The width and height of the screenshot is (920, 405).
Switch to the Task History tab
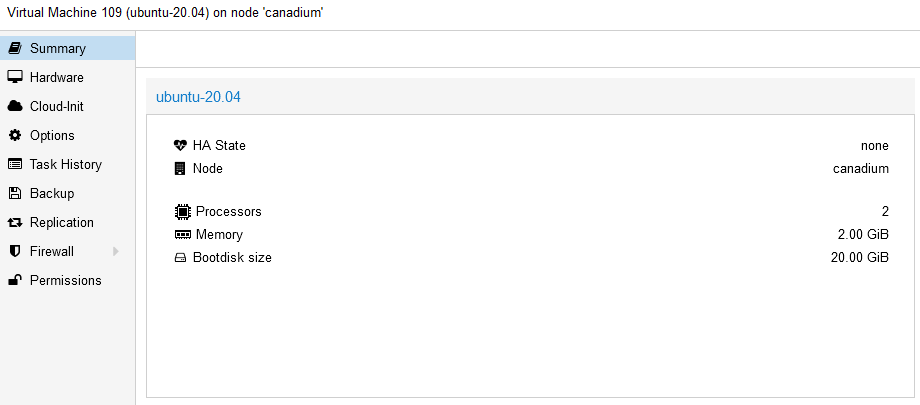click(x=65, y=164)
